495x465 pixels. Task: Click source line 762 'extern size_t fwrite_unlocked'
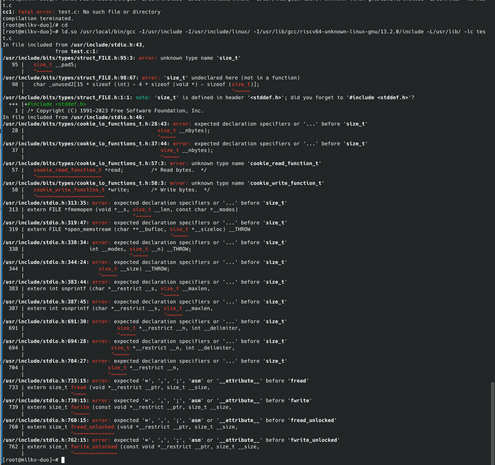[x=134, y=447]
